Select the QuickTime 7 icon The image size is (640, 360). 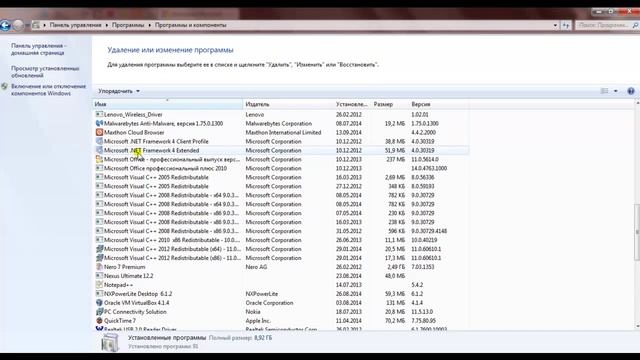pyautogui.click(x=99, y=321)
